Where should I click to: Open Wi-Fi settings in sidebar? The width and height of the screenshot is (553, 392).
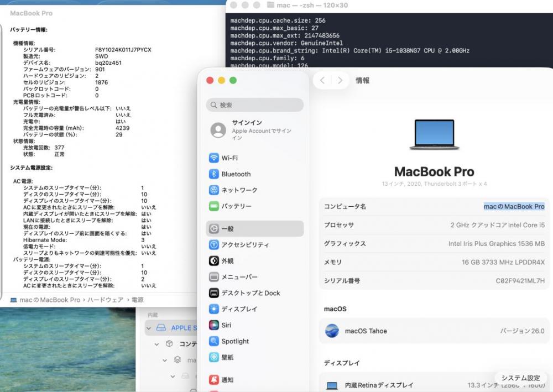tap(229, 158)
